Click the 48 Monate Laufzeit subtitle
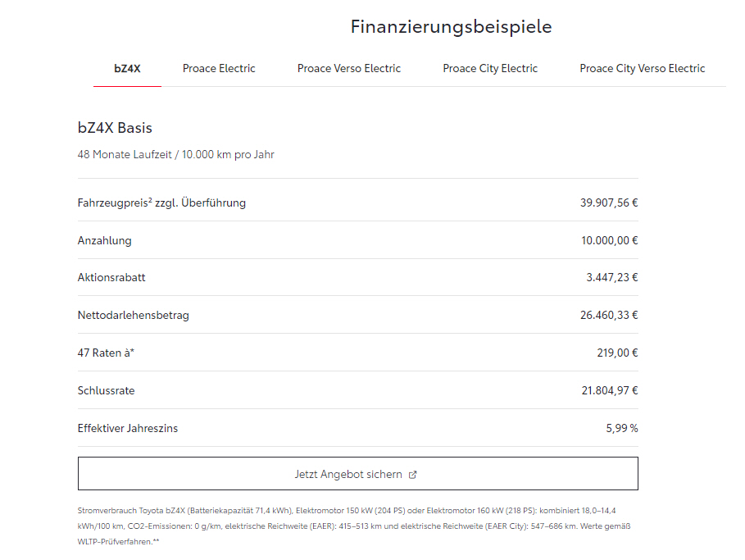 (175, 154)
